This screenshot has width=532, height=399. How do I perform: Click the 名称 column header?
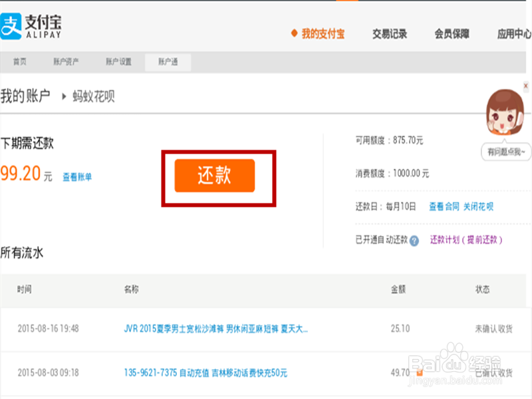[131, 289]
